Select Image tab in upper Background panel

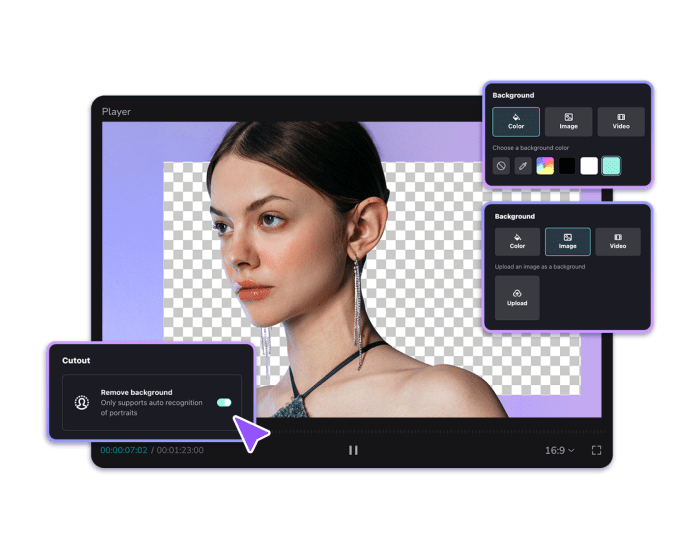pos(568,121)
